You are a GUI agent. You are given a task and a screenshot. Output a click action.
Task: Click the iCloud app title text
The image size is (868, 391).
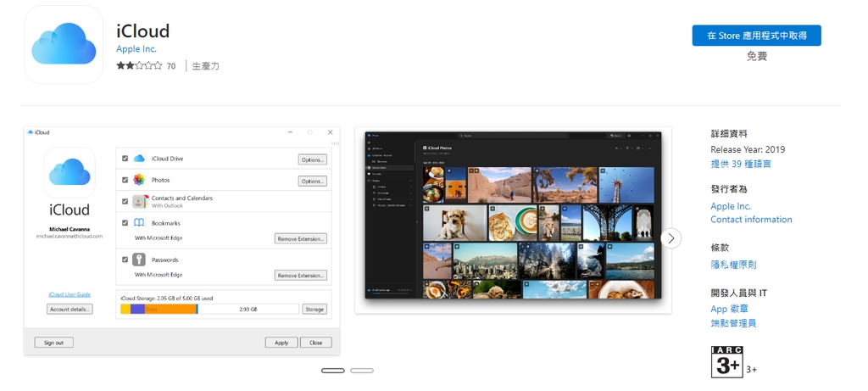tap(142, 31)
